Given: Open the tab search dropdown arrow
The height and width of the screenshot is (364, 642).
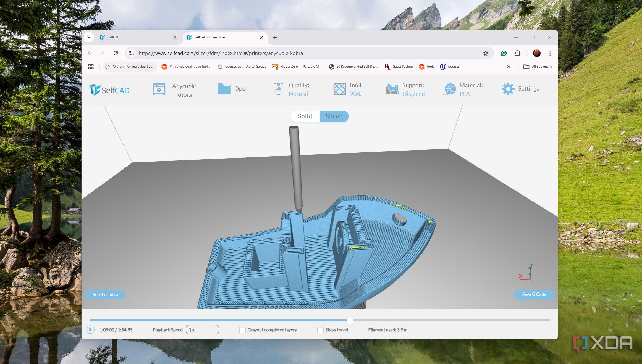Looking at the screenshot, I should click(x=89, y=37).
